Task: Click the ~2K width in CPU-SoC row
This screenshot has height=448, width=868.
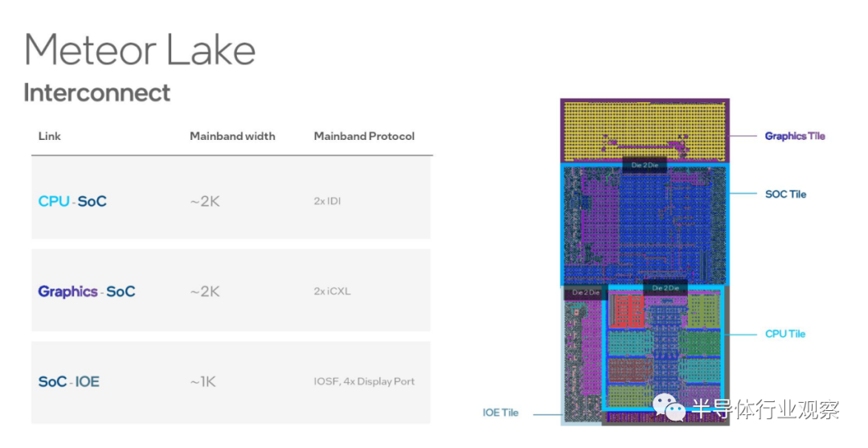Action: tap(205, 202)
